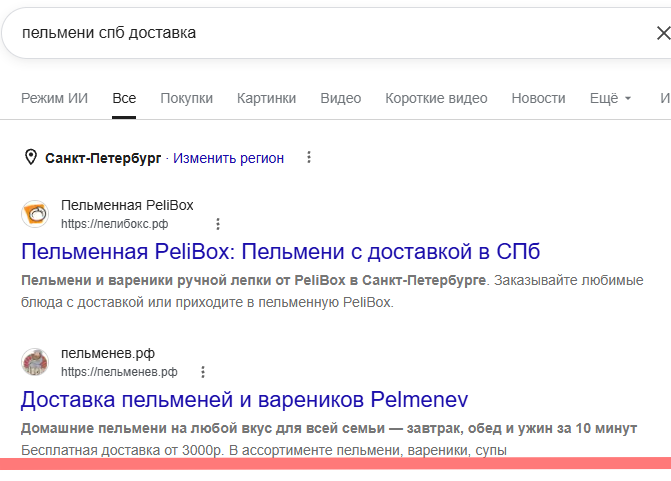Click the пельменев.рф site favicon
The width and height of the screenshot is (671, 481).
pyautogui.click(x=35, y=362)
